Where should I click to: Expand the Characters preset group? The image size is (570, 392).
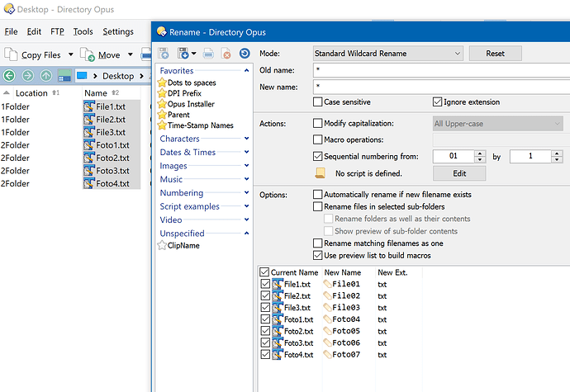[x=247, y=139]
